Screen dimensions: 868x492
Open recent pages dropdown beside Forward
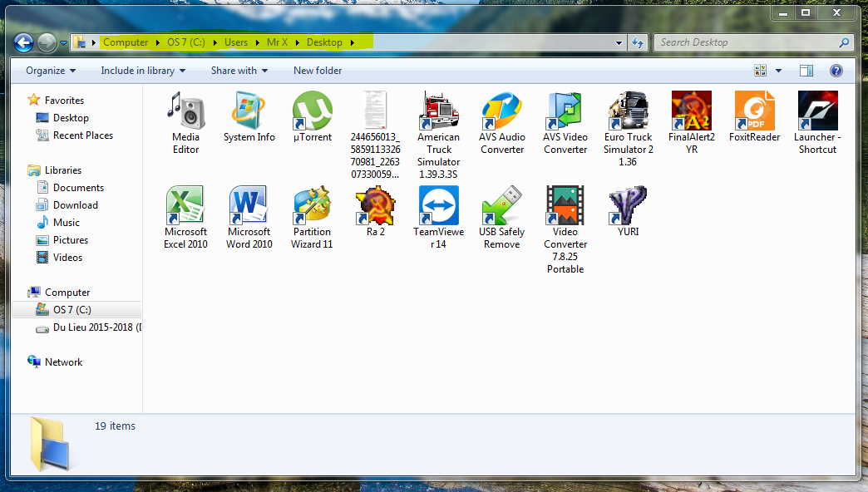(64, 42)
